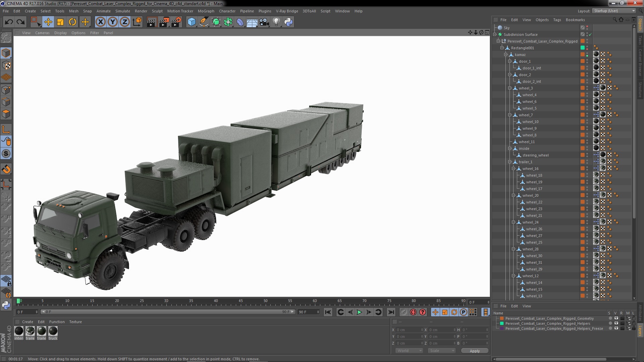
Task: Enable Snap S icon
Action: [6, 154]
